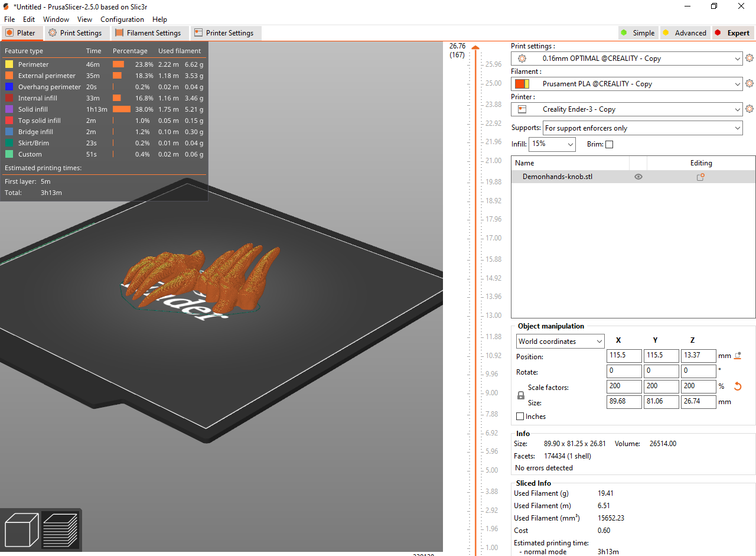Toggle Perimeter yellow legend color
The width and height of the screenshot is (756, 556).
tap(9, 64)
